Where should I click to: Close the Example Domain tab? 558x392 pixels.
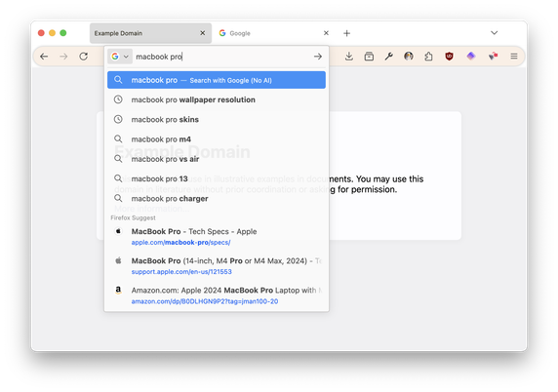click(x=203, y=33)
